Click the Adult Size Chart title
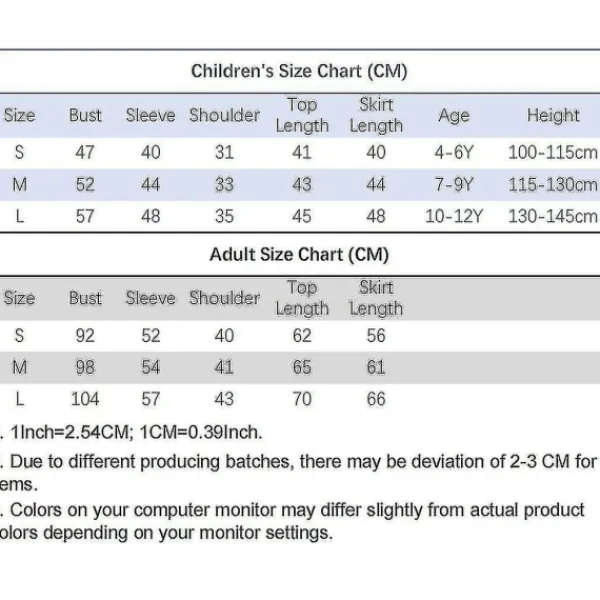Viewport: 600px width, 600px height. tap(299, 254)
